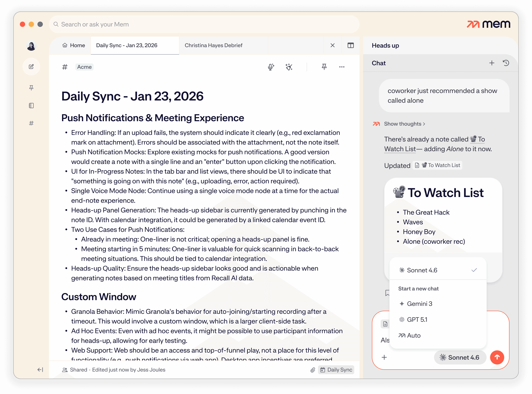
Task: Click the new note compose icon
Action: [x=31, y=67]
